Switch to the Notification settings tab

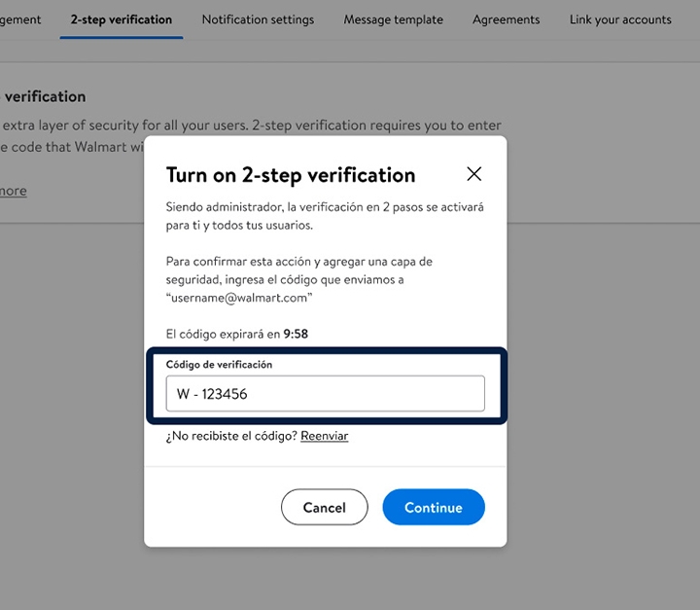click(258, 19)
